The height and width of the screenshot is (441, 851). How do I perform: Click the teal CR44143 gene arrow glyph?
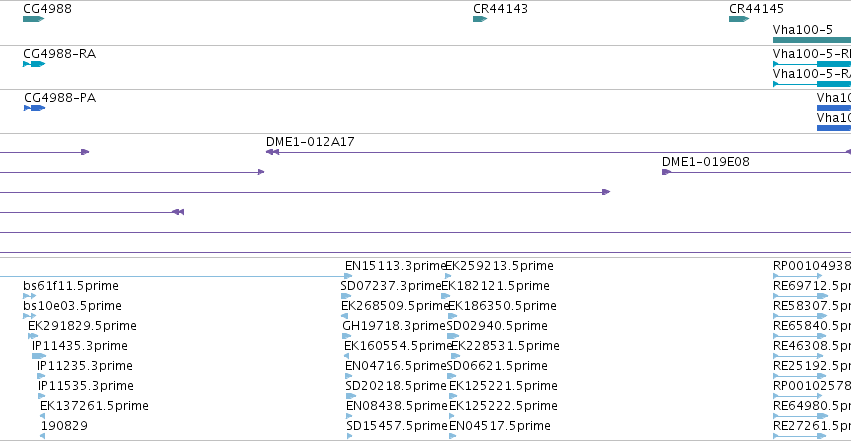[x=480, y=19]
